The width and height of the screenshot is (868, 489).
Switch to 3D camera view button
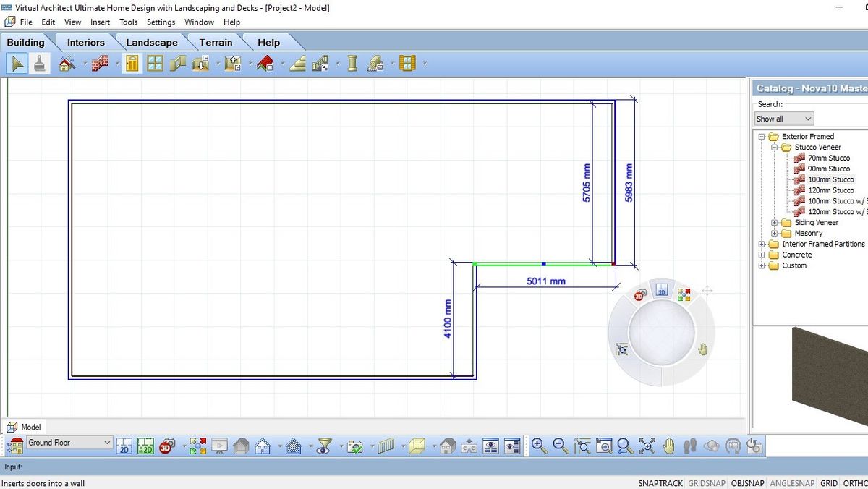point(167,446)
